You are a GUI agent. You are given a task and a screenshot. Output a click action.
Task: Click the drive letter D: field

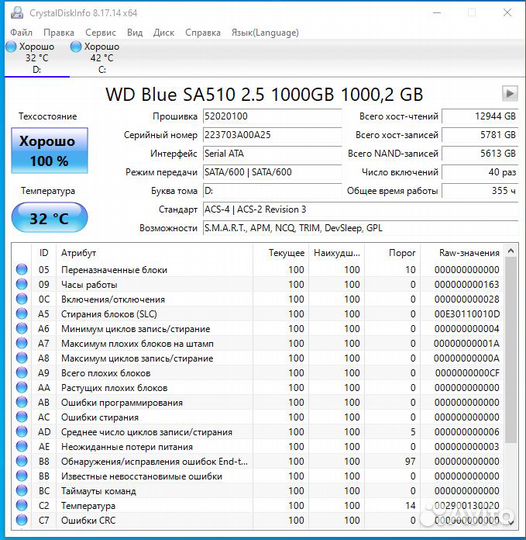[x=272, y=190]
